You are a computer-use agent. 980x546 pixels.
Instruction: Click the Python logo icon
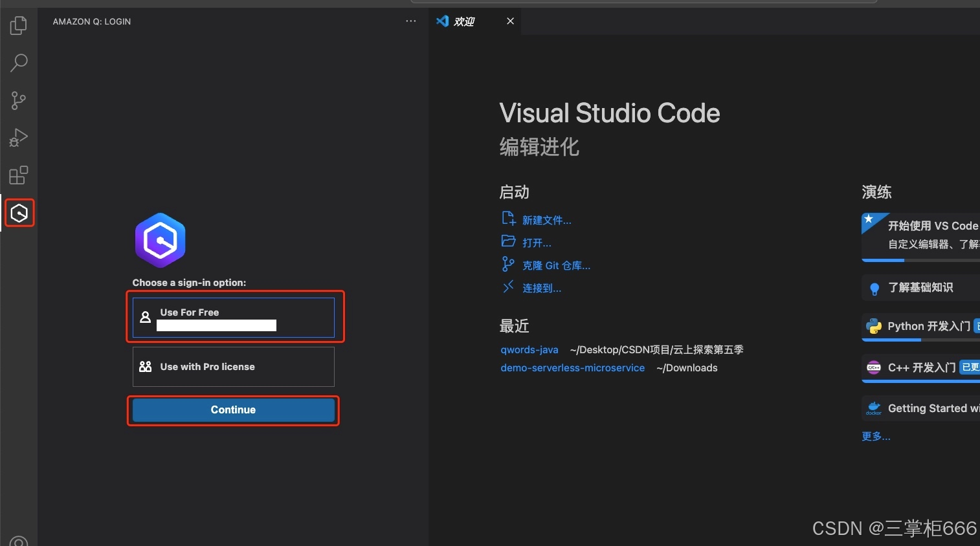click(874, 327)
